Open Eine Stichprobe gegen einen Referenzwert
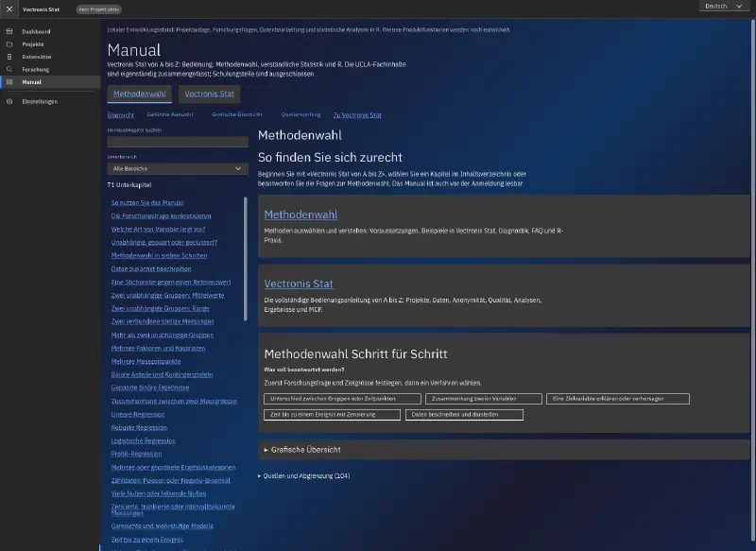Screen dimensions: 756x551 (171, 282)
